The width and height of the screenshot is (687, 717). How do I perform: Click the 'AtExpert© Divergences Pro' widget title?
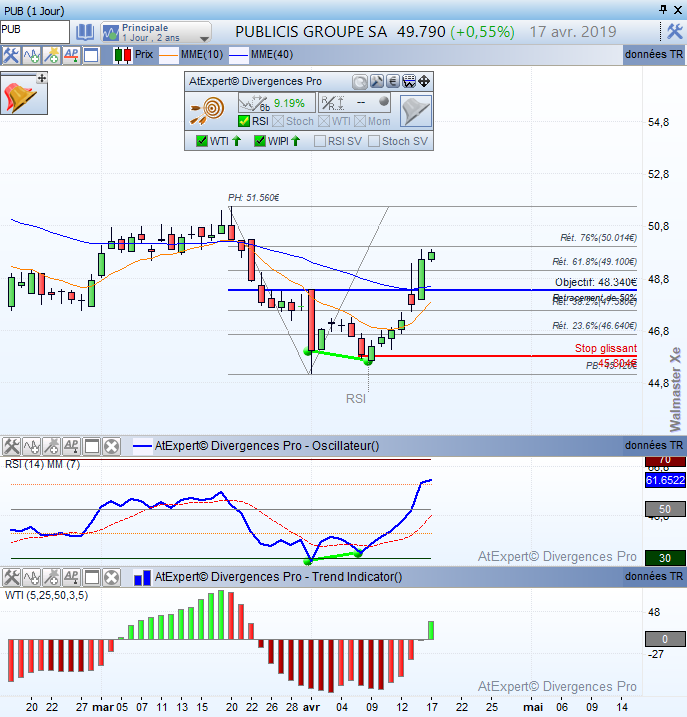click(255, 81)
